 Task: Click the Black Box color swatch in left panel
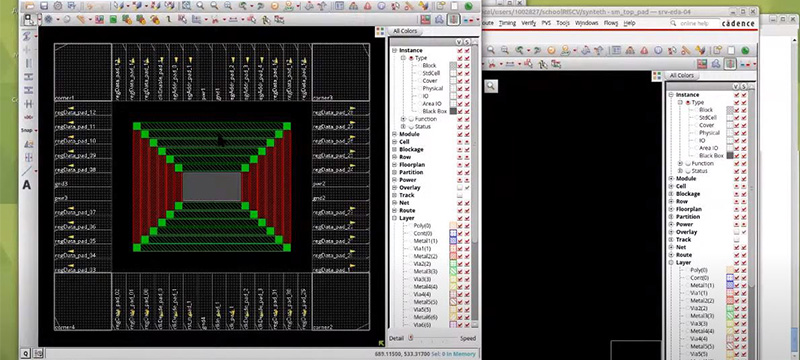453,111
